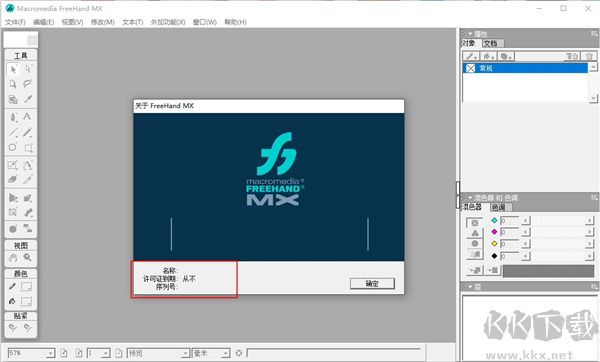Select the Subselect hollow arrow tool

tap(28, 69)
